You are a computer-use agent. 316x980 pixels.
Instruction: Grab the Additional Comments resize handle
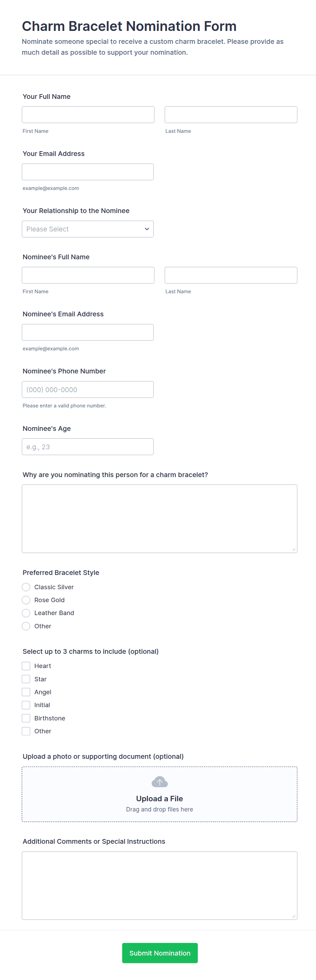(294, 916)
